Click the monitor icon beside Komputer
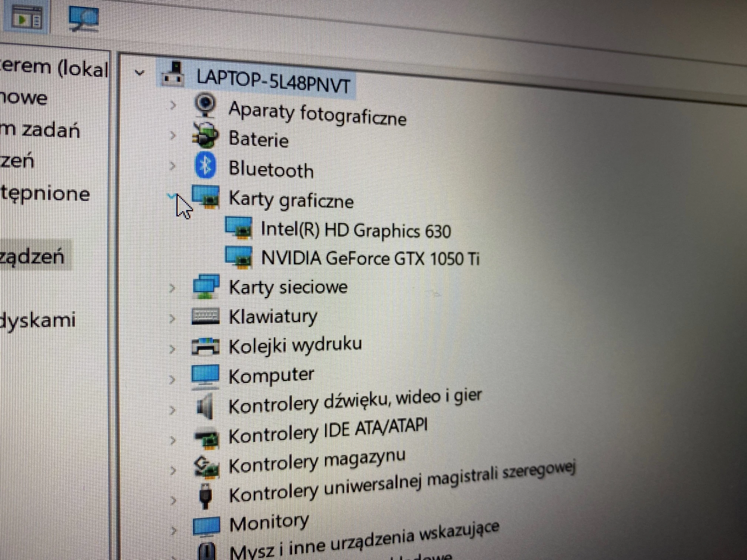 click(205, 377)
